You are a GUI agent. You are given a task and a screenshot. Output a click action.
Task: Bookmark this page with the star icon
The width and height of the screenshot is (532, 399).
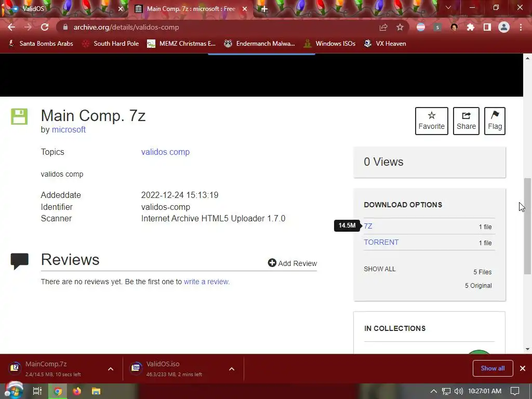click(400, 27)
